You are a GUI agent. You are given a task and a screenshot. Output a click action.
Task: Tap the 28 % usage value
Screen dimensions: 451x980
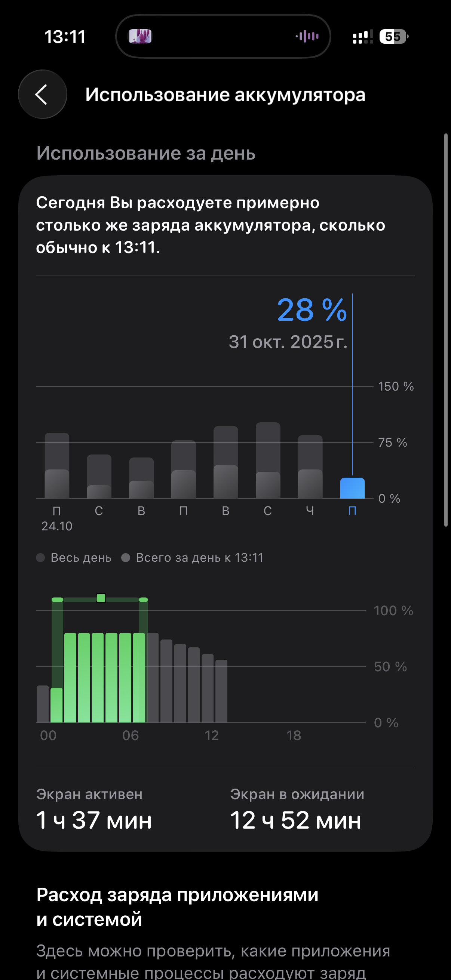pyautogui.click(x=312, y=310)
